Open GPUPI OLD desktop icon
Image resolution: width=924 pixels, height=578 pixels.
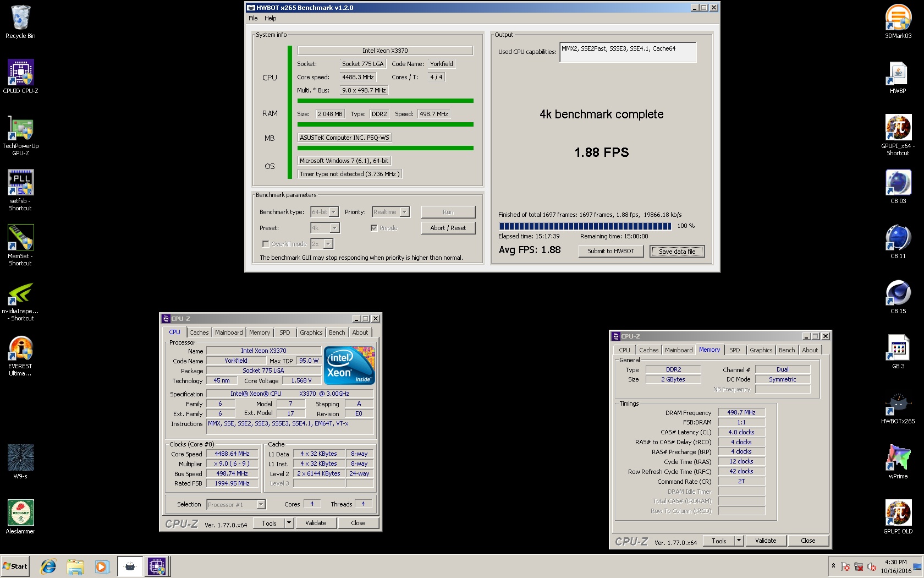click(898, 517)
